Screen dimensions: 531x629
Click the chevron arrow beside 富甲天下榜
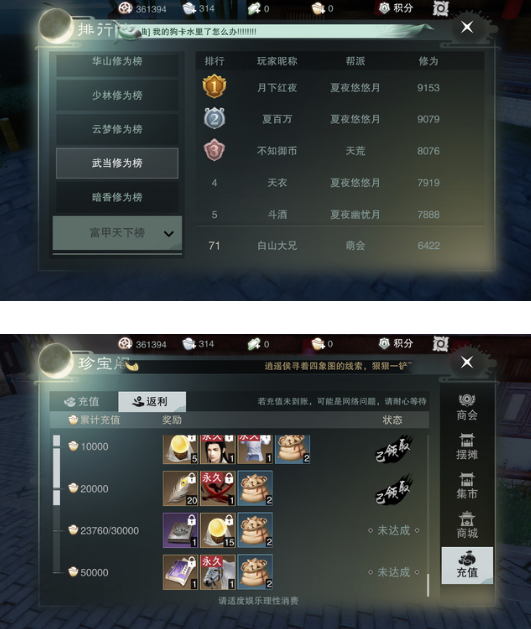[x=169, y=233]
